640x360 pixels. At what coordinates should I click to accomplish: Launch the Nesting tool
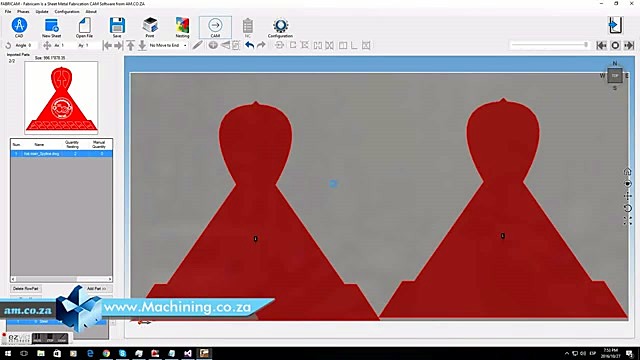coord(182,28)
